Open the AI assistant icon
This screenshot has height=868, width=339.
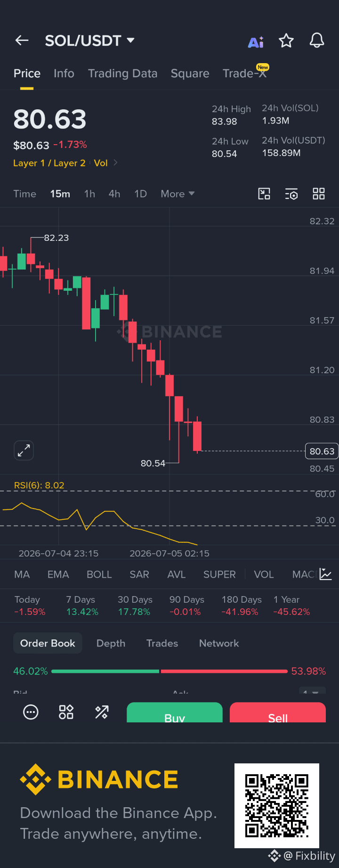(x=256, y=42)
